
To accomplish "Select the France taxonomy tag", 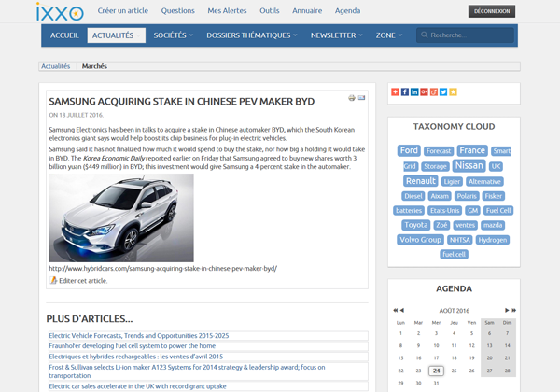I will tap(472, 150).
